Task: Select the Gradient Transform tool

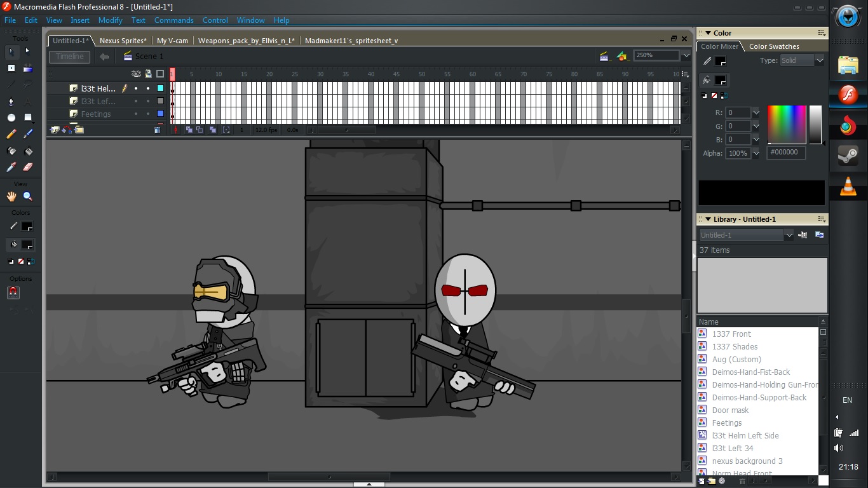Action: (28, 68)
